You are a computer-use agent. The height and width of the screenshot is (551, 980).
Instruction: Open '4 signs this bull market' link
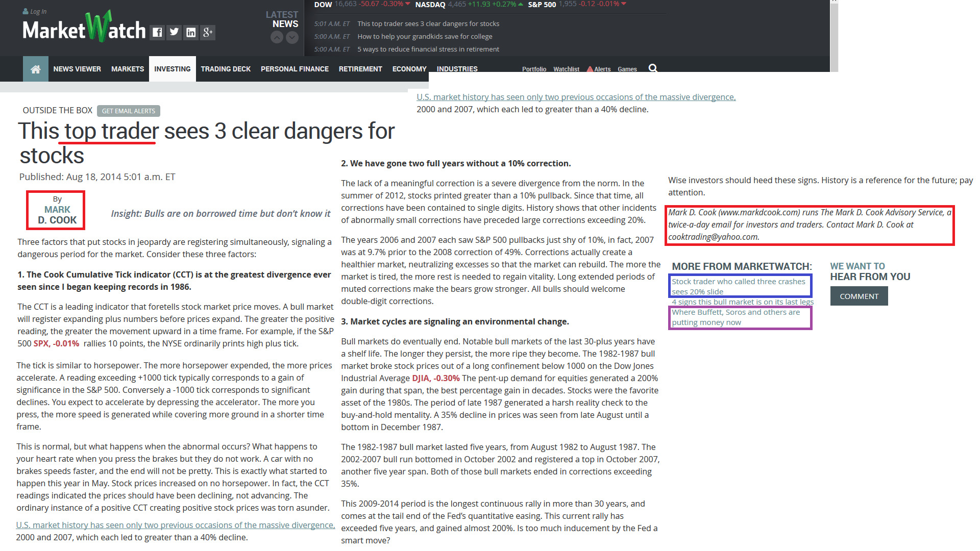pyautogui.click(x=743, y=302)
